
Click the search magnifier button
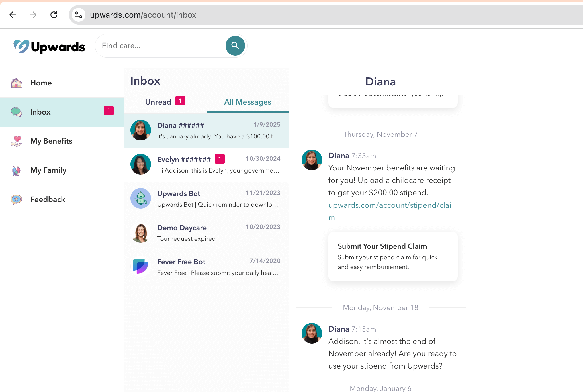tap(235, 45)
